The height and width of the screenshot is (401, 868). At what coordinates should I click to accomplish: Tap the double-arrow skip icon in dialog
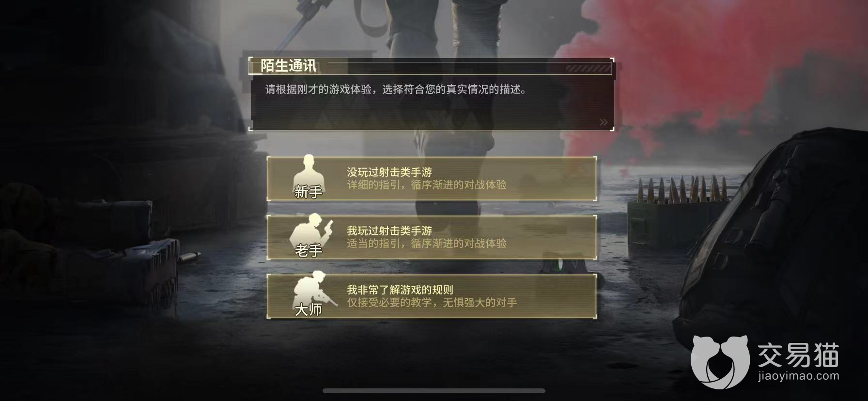click(x=604, y=122)
